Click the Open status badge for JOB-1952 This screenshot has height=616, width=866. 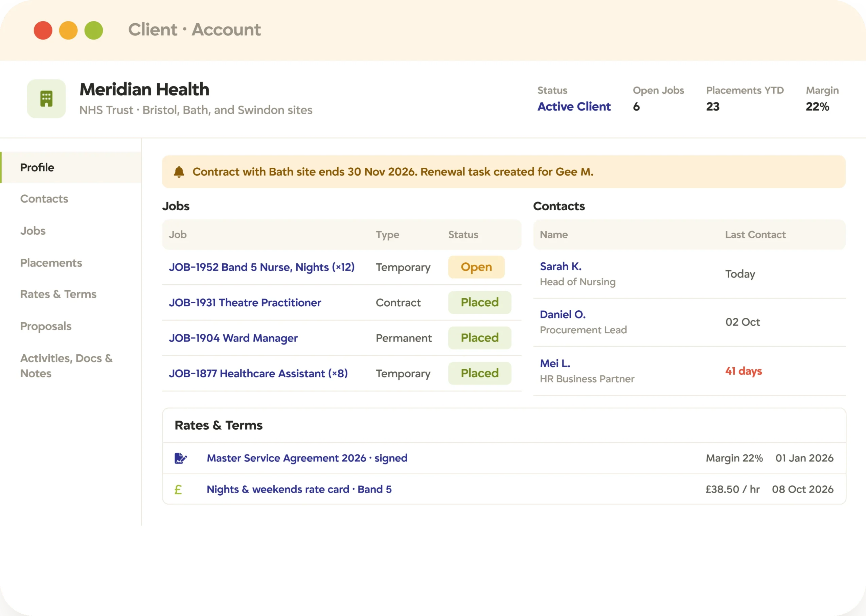pos(476,267)
